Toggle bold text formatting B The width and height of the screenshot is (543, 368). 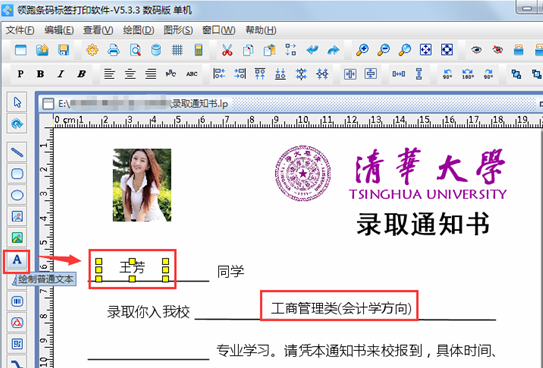pyautogui.click(x=41, y=74)
